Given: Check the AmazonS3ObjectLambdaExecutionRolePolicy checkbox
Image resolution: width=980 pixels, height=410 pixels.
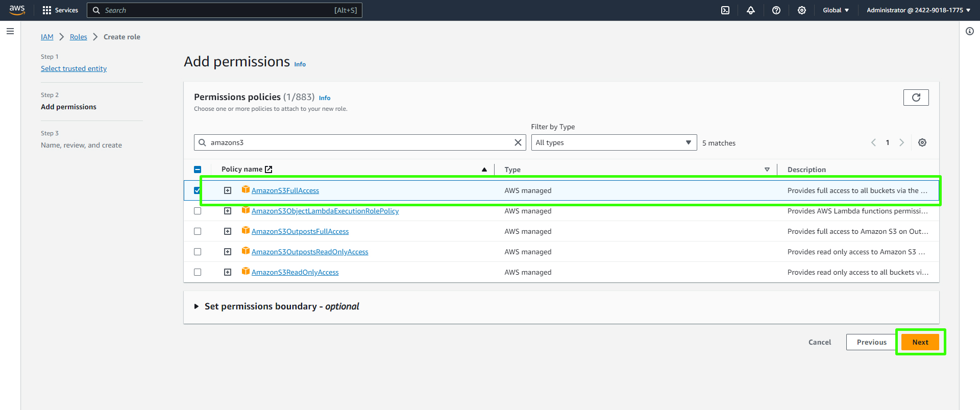Looking at the screenshot, I should tap(198, 211).
